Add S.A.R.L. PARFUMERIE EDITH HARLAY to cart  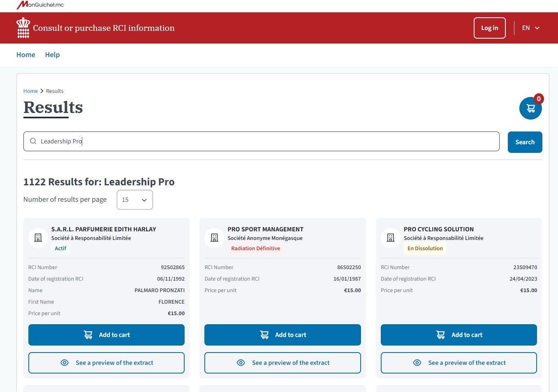coord(107,335)
